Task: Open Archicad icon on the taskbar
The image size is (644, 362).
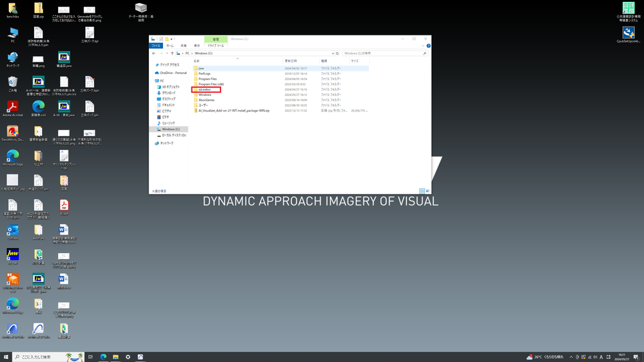Action: 140,357
